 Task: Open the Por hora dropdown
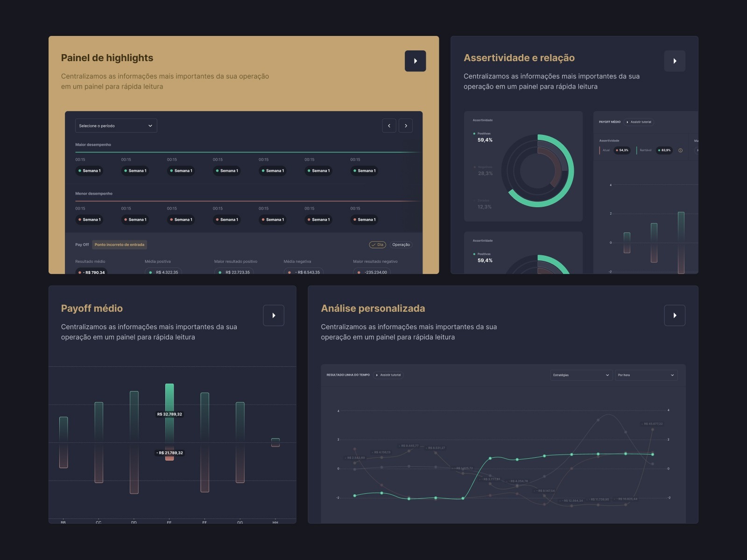646,375
